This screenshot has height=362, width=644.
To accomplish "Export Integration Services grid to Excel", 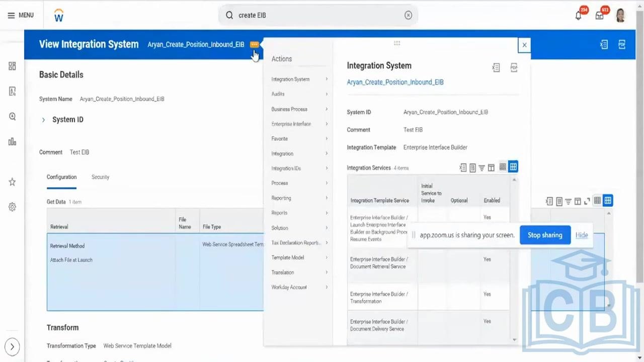I will [x=463, y=168].
